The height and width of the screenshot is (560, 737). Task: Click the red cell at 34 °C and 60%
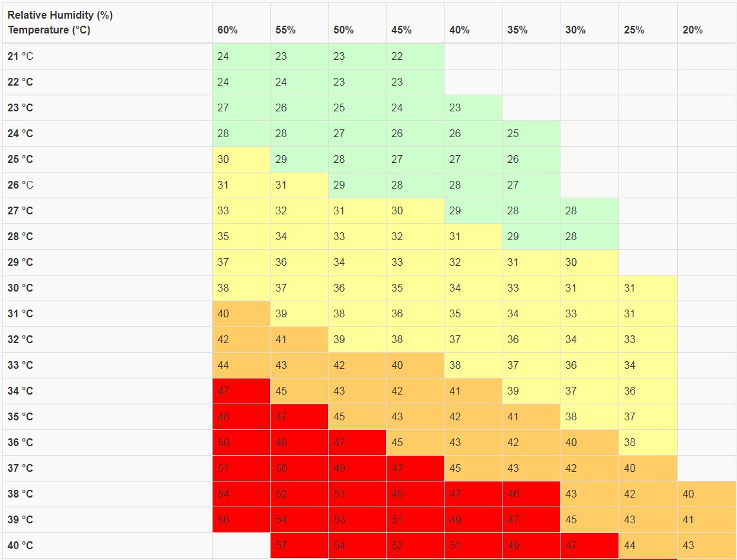pyautogui.click(x=240, y=391)
